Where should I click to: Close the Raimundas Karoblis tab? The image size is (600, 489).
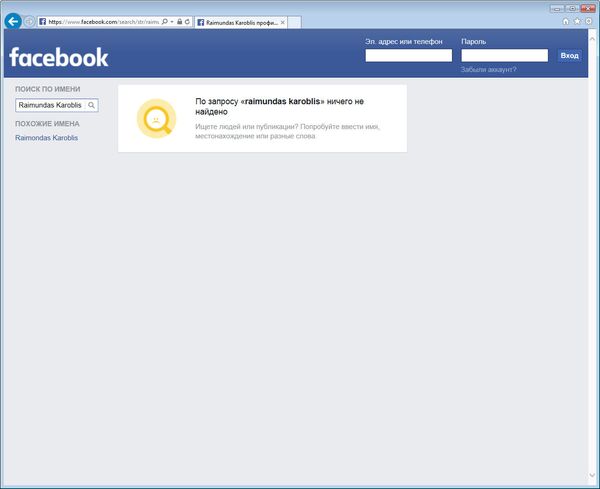[282, 23]
